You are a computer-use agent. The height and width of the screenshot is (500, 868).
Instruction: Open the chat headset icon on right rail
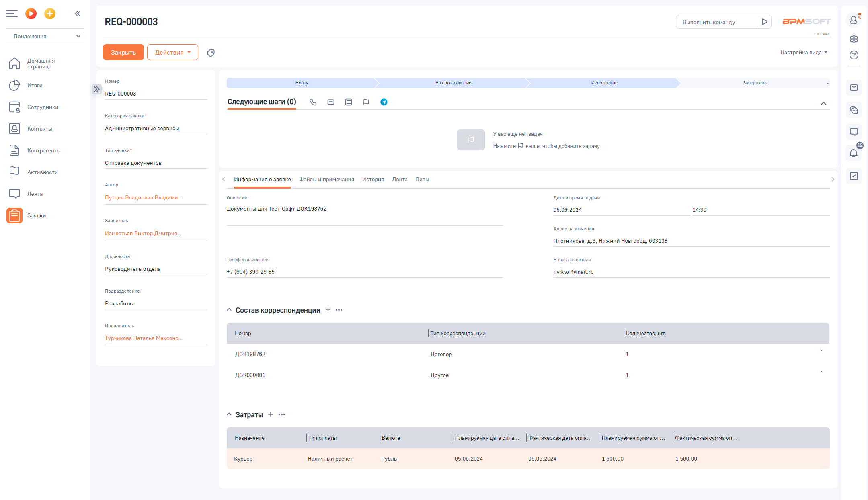pyautogui.click(x=854, y=110)
